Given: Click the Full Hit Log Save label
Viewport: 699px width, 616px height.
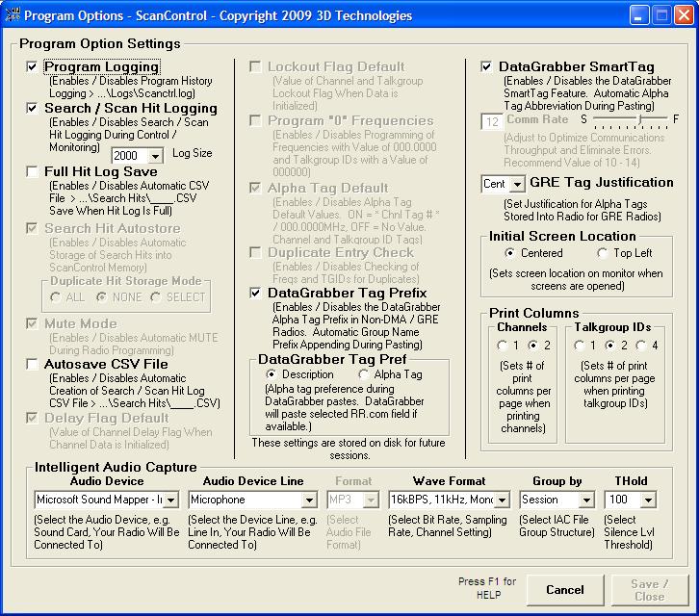Looking at the screenshot, I should coord(101,171).
